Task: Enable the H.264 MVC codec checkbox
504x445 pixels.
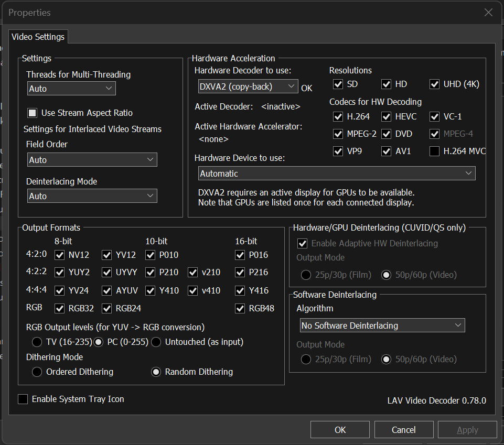Action: (x=434, y=151)
